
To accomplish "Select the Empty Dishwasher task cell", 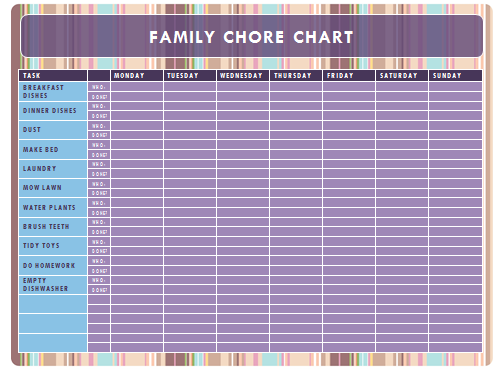I will pyautogui.click(x=53, y=285).
